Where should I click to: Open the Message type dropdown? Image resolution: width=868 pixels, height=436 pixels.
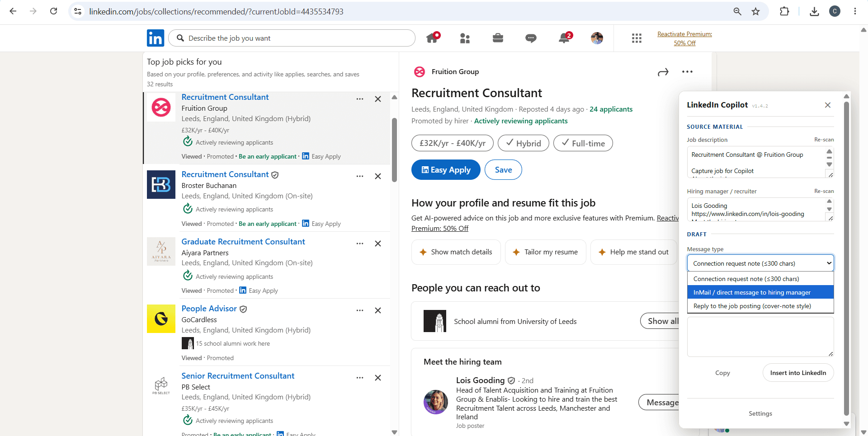click(x=760, y=263)
